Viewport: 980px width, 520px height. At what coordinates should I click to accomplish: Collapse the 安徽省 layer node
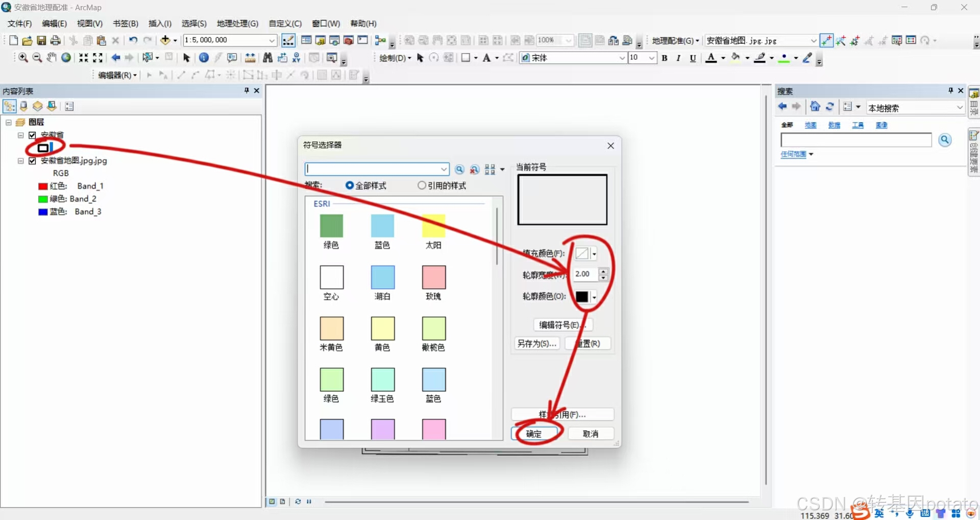click(21, 135)
